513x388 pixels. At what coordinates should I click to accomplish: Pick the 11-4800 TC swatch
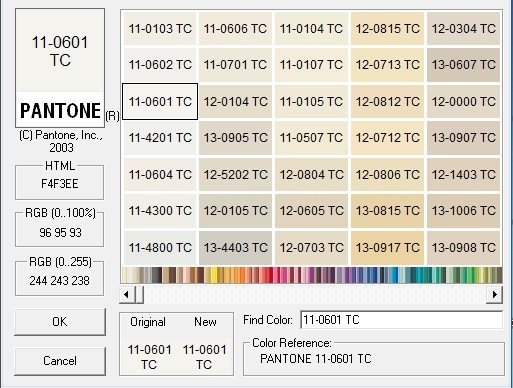160,248
